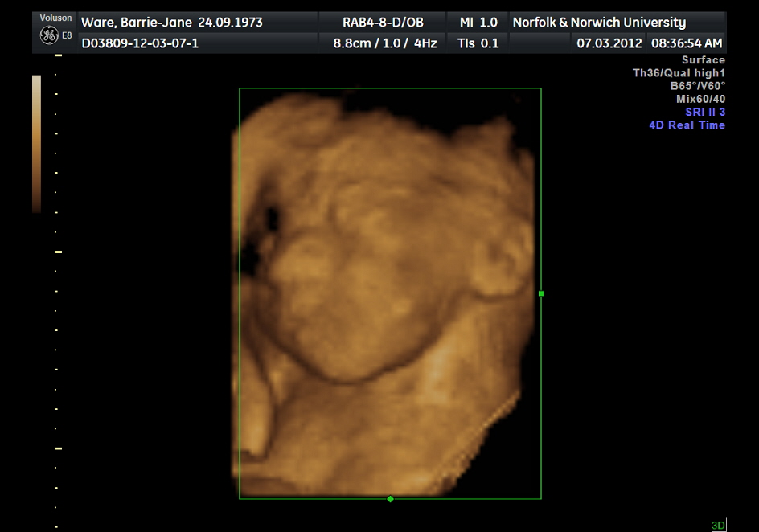The width and height of the screenshot is (759, 532).
Task: Open the Mix60/40 render mix setting
Action: (700, 99)
